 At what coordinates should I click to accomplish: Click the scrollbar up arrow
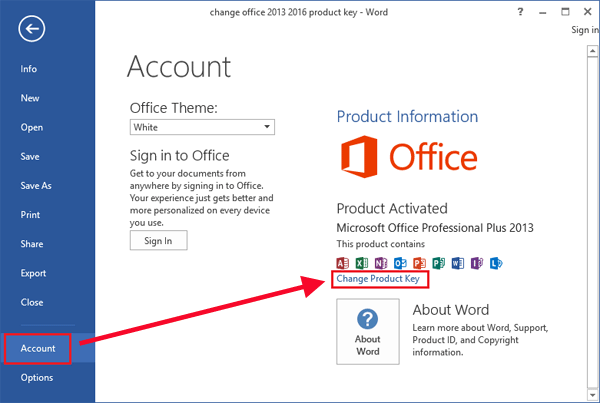pyautogui.click(x=592, y=51)
